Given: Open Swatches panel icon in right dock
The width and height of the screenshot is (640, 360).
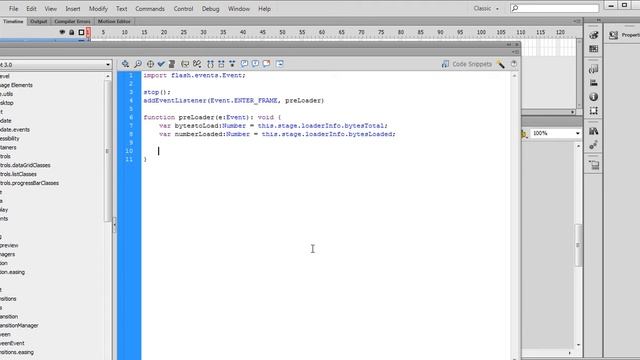Looking at the screenshot, I should [x=593, y=49].
